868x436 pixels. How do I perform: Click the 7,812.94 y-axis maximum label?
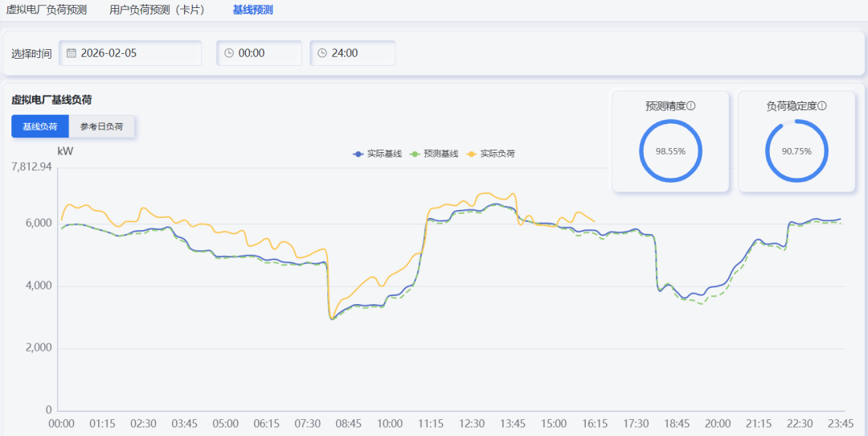[x=32, y=167]
